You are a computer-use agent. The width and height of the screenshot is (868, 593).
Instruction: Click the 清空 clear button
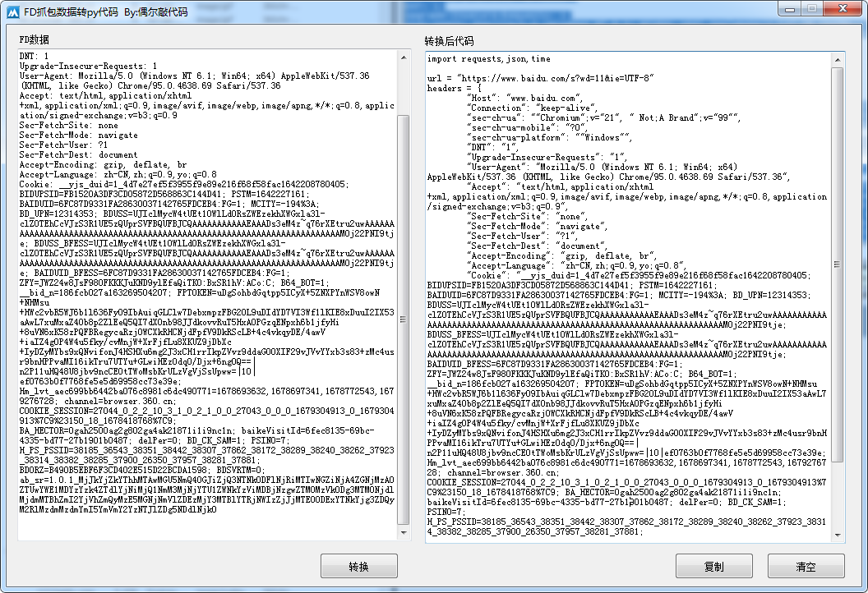coord(806,566)
